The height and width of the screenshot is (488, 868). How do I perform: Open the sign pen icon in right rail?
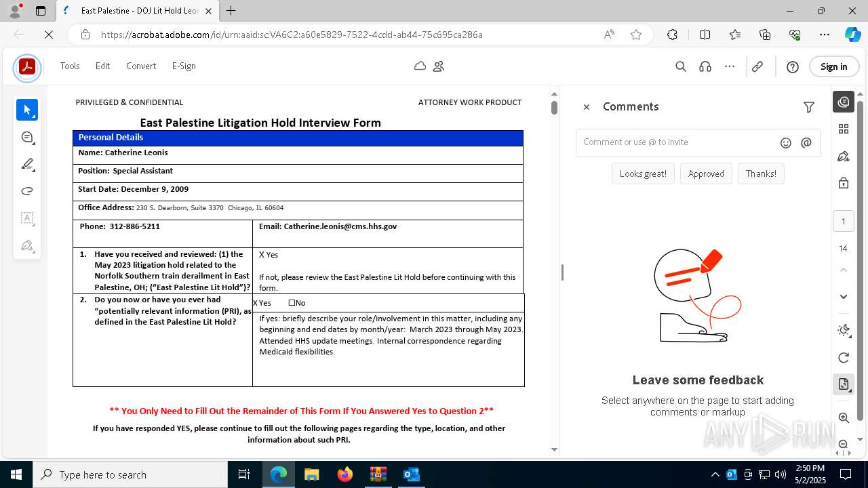coord(844,156)
